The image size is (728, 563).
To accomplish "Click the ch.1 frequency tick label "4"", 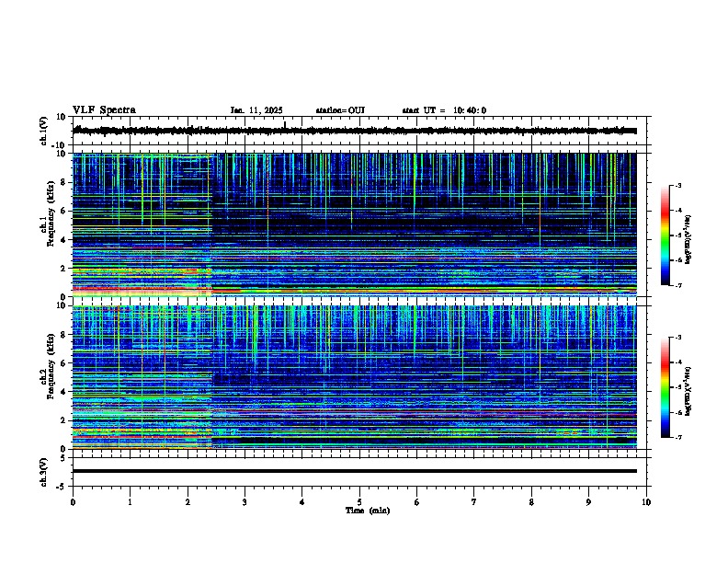I will coord(64,240).
